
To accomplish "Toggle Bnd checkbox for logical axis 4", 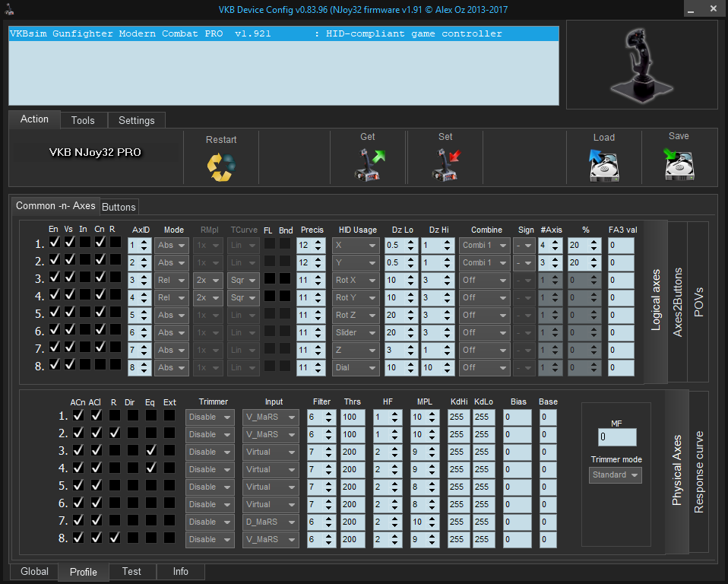I will tap(285, 297).
